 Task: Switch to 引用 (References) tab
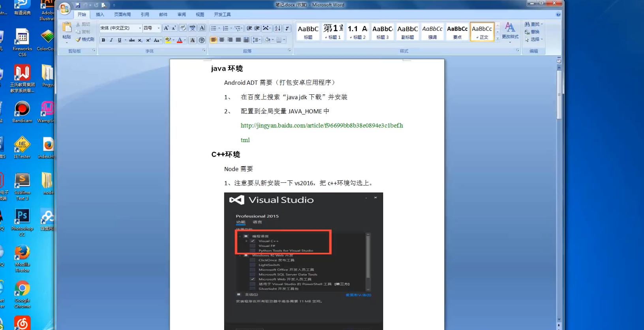[x=145, y=15]
